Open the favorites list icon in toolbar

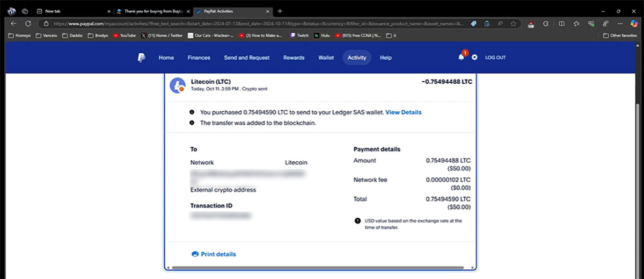click(576, 24)
